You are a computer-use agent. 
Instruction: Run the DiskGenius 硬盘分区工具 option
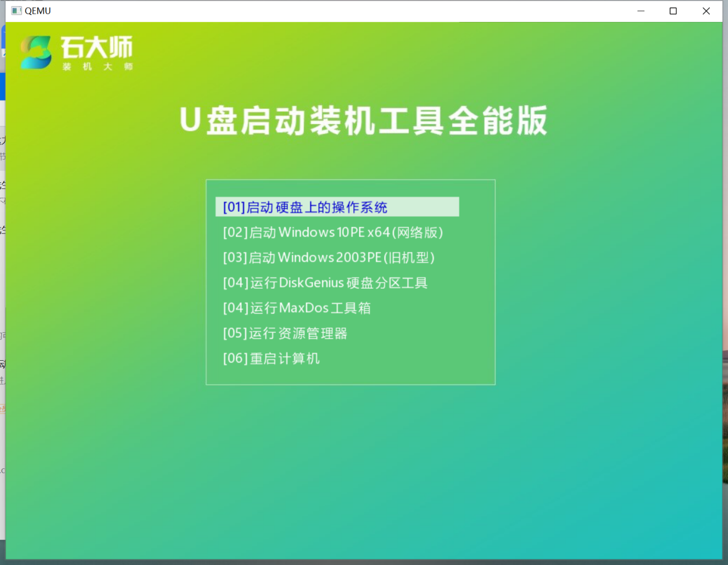(325, 283)
